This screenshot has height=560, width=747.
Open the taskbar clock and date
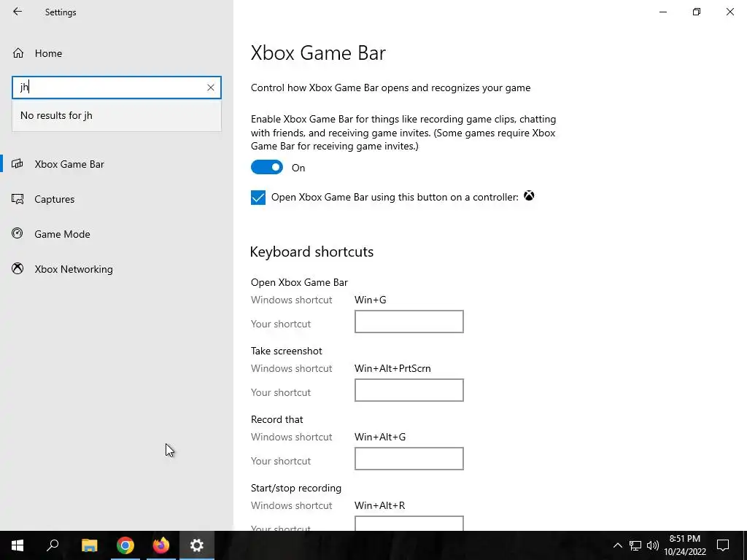click(685, 545)
